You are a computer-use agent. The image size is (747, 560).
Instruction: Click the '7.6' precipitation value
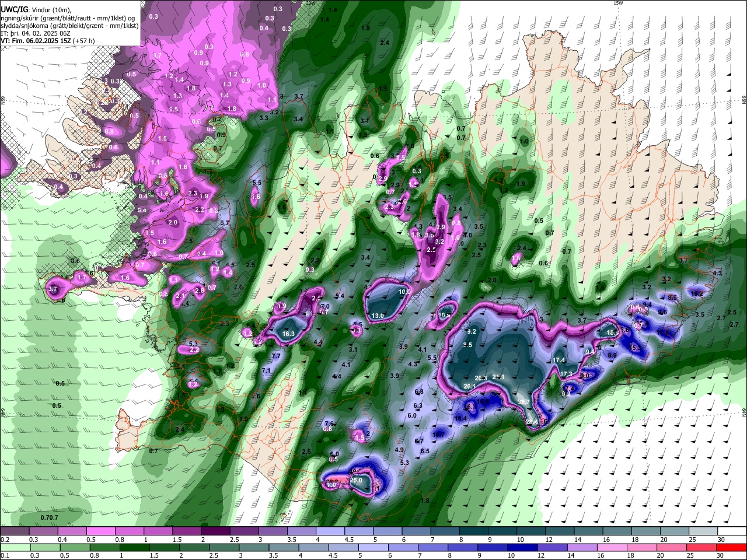point(329,423)
